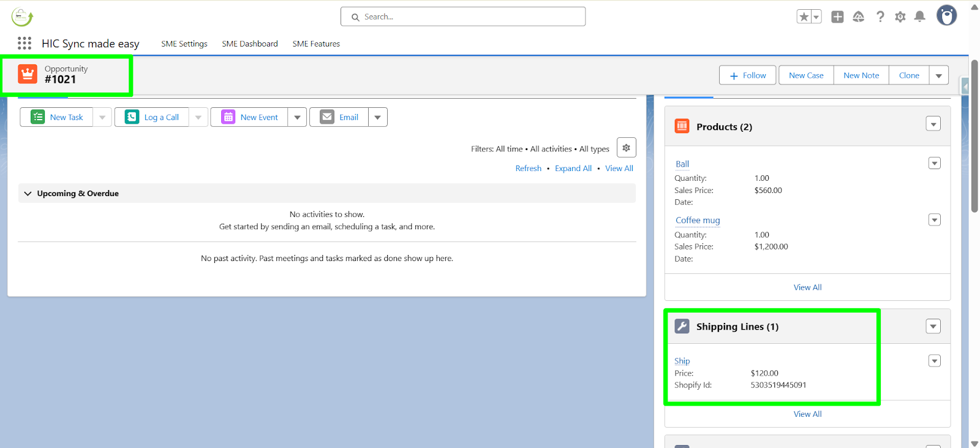
Task: Click the Opportunity crown icon
Action: [x=28, y=74]
